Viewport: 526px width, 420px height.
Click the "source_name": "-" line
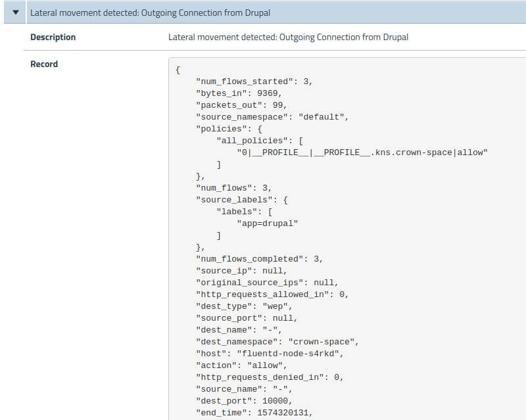point(244,389)
